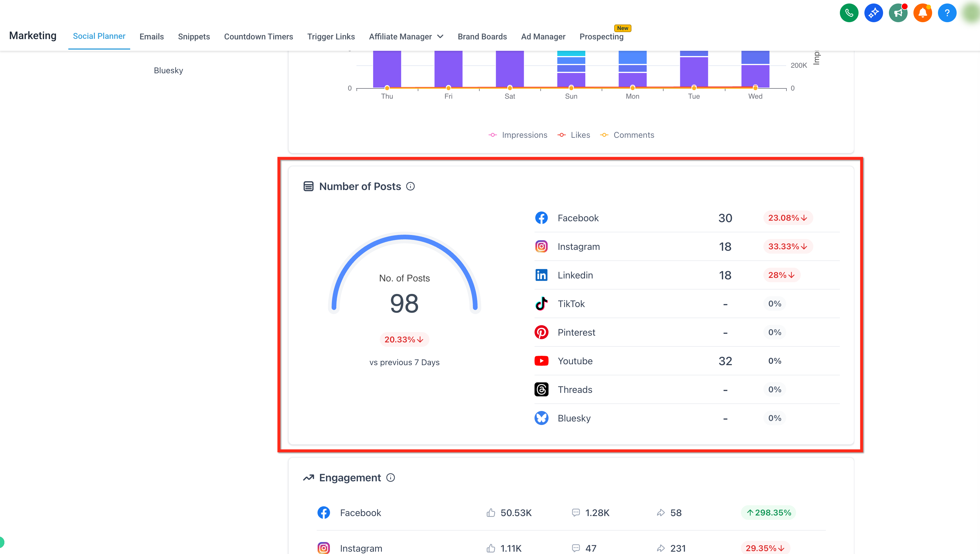Viewport: 980px width, 554px height.
Task: Toggle the Likes legend series
Action: (574, 135)
